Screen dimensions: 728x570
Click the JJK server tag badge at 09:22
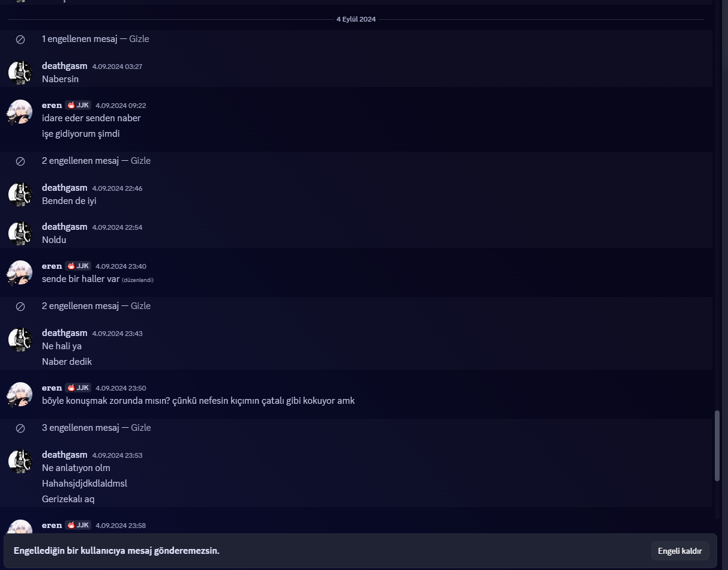78,105
